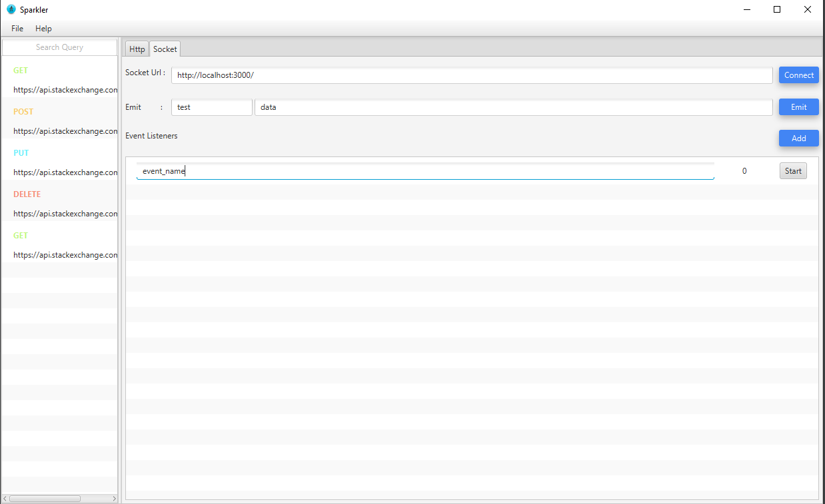Close the Sparkler window
This screenshot has width=825, height=504.
pyautogui.click(x=808, y=9)
